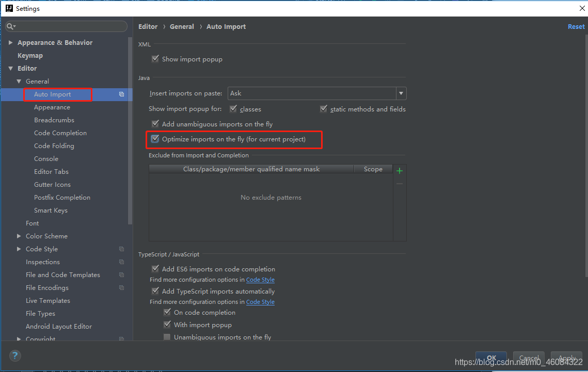Close the Settings dialog window
This screenshot has height=372, width=588.
tap(582, 8)
